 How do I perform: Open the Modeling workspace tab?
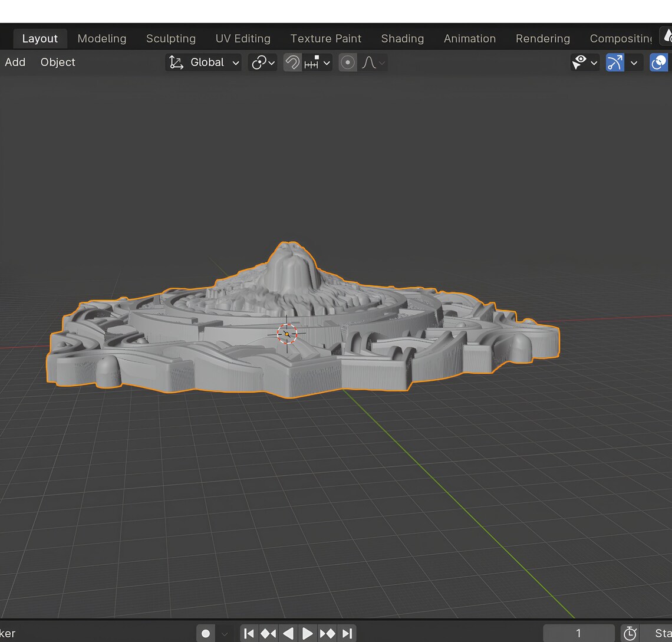click(102, 38)
